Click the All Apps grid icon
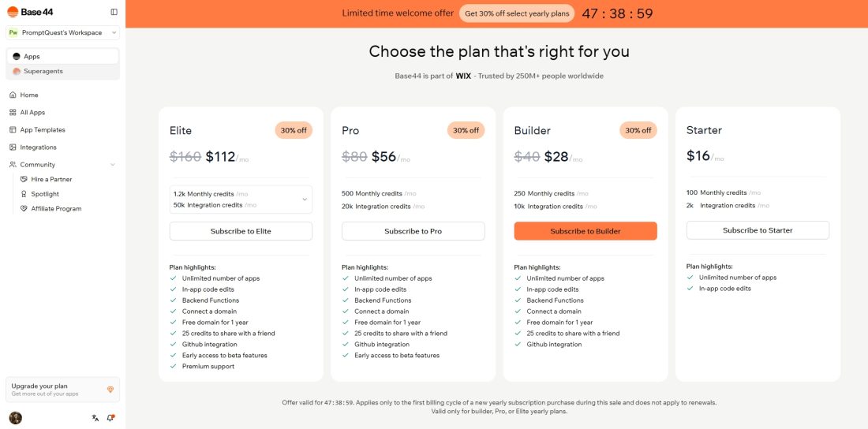Screen dimensions: 868x429 tap(13, 112)
